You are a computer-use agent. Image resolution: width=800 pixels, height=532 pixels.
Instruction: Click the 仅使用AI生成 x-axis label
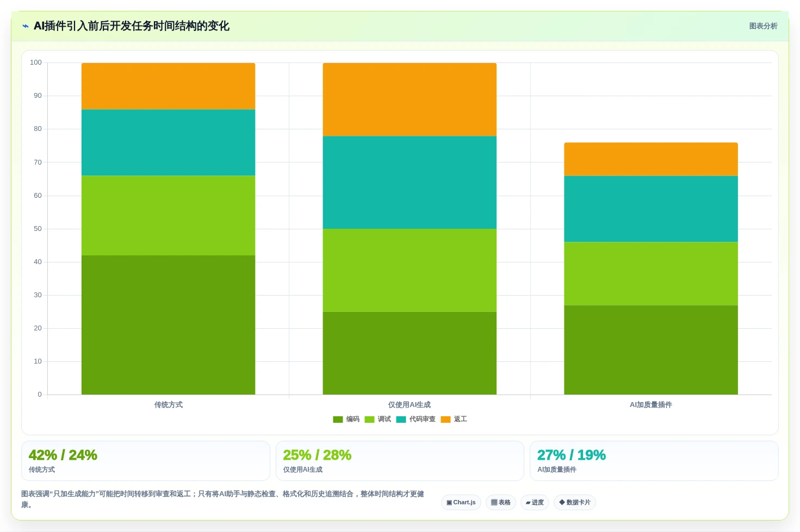[410, 405]
